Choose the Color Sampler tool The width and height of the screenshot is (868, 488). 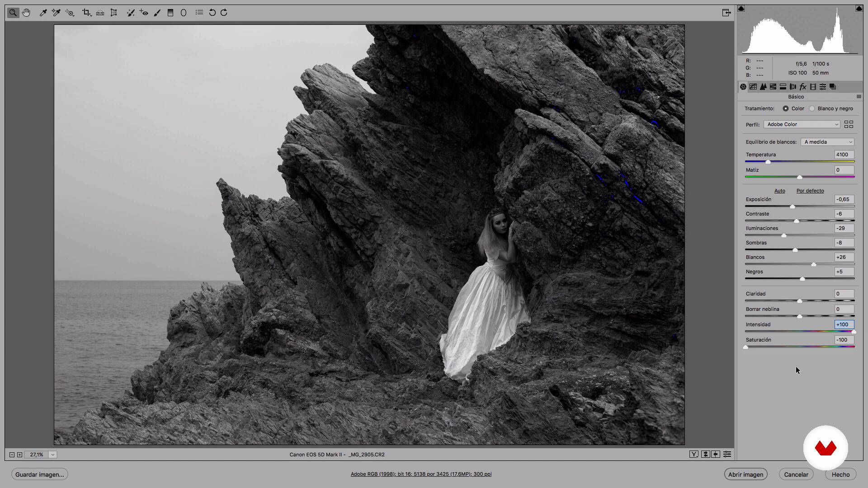[x=56, y=13]
